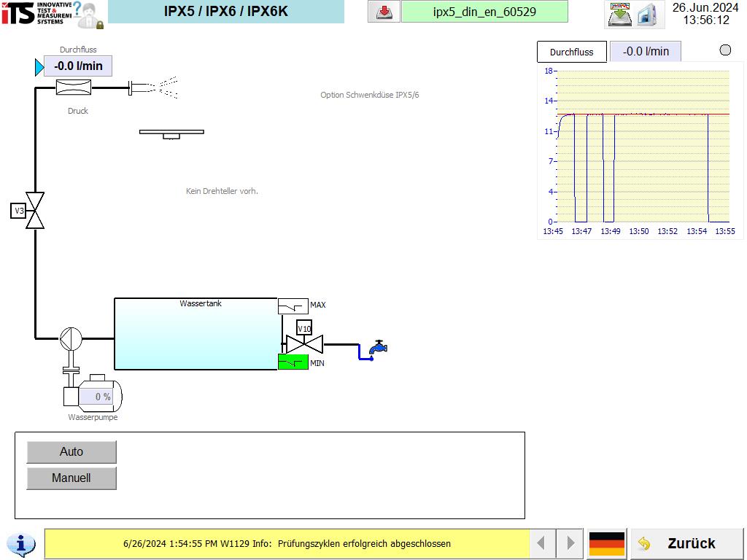Viewport: 747px width, 560px height.
Task: Open the trend data export icon
Action: tap(620, 15)
